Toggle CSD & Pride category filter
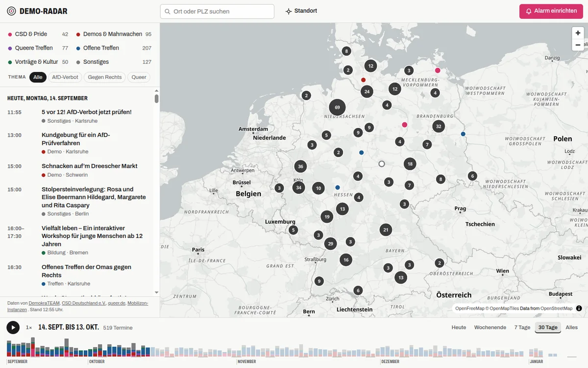The image size is (588, 368). tap(38, 34)
